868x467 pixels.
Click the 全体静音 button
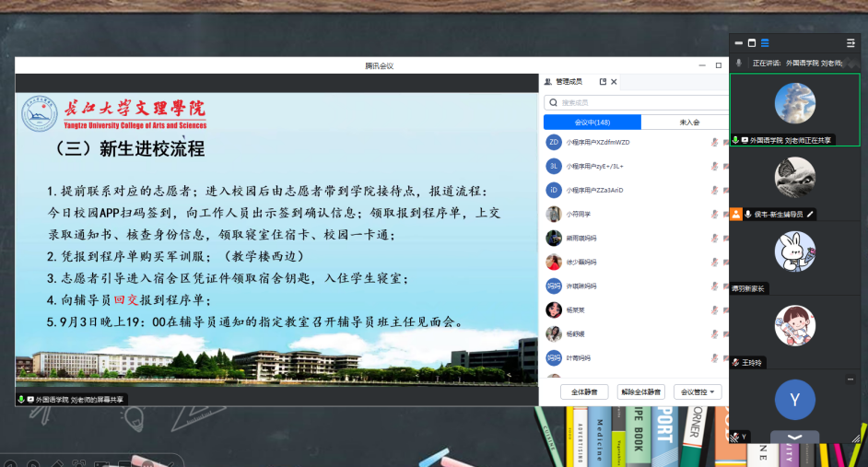pyautogui.click(x=584, y=391)
